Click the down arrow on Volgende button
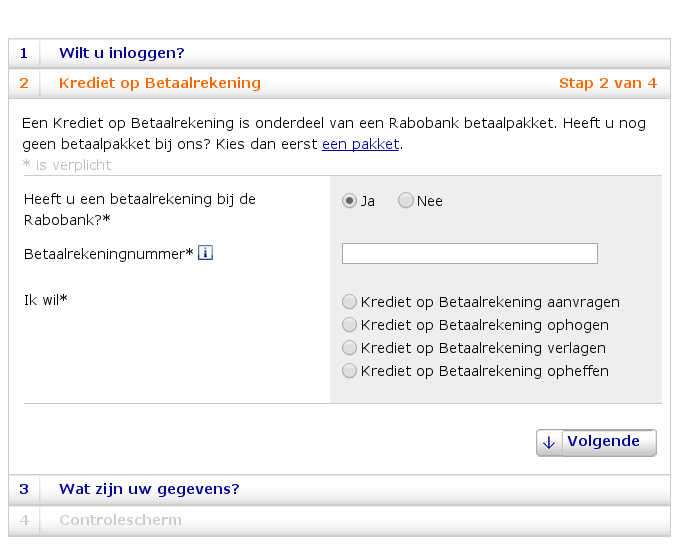The width and height of the screenshot is (685, 554). 548,442
